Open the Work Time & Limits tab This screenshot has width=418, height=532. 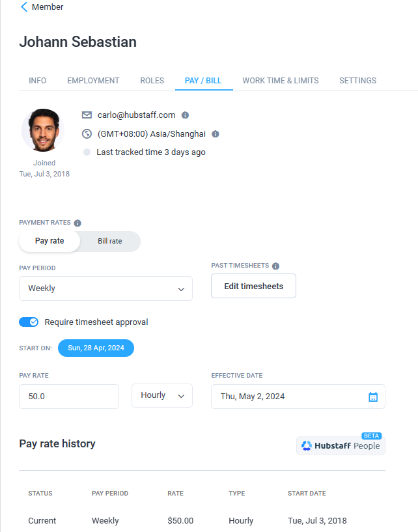[281, 81]
